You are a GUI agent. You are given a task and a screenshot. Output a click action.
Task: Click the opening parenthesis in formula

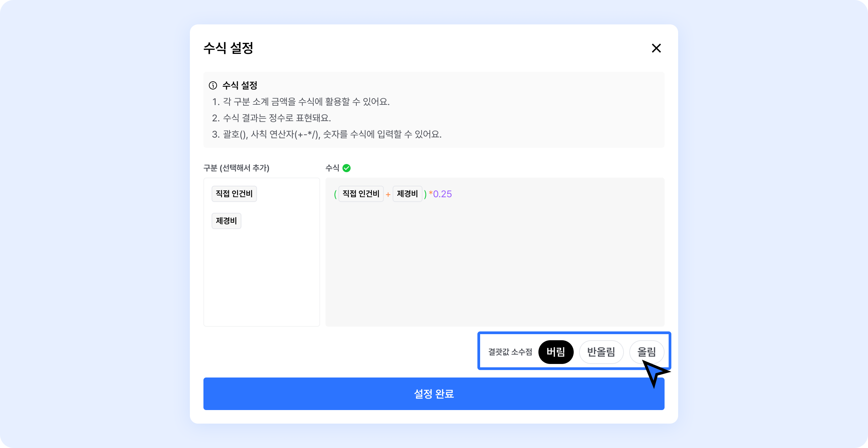[x=335, y=194]
